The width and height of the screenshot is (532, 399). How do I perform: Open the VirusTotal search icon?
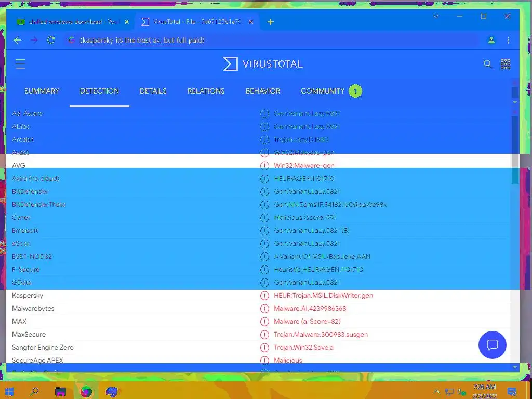(x=487, y=64)
